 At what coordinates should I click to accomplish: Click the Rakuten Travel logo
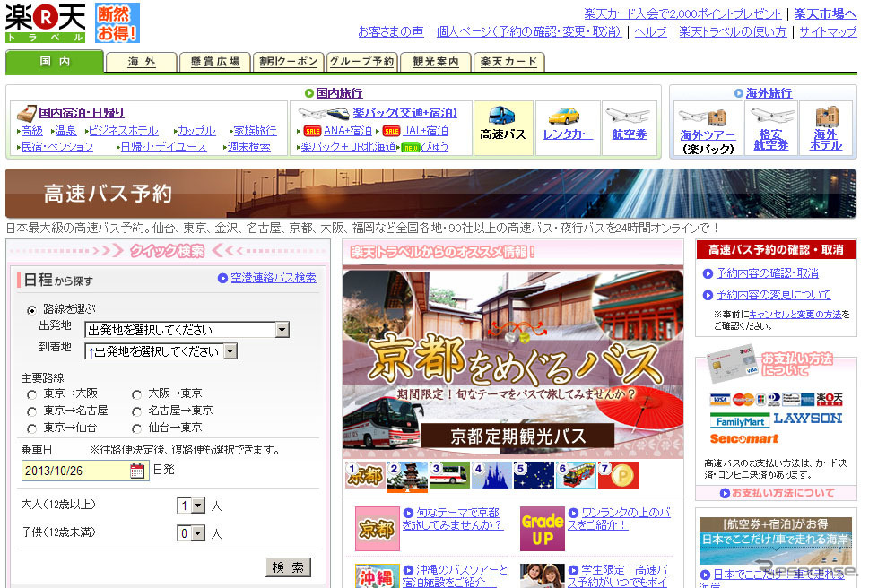46,23
